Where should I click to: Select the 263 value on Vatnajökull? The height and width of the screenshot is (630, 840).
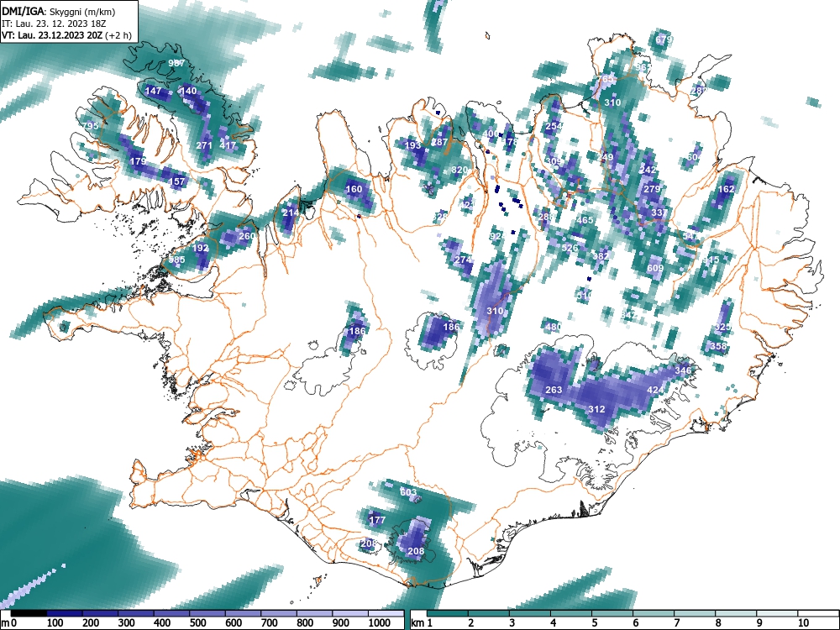click(554, 390)
